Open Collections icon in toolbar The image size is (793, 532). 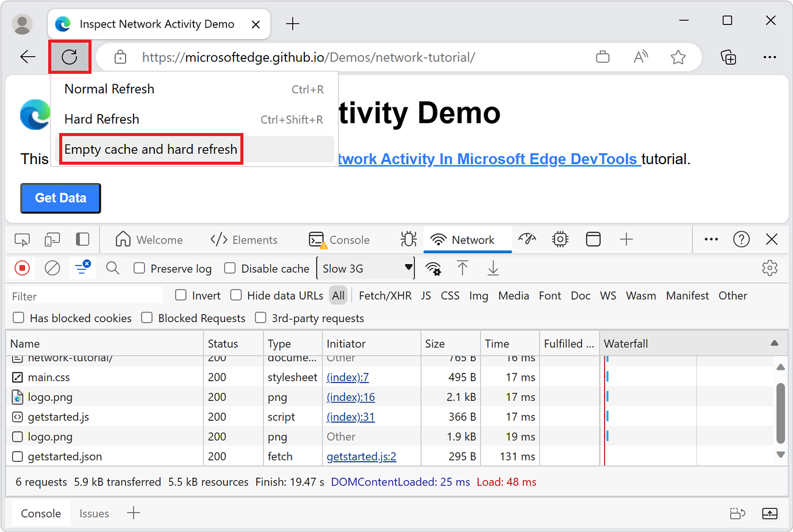point(728,57)
